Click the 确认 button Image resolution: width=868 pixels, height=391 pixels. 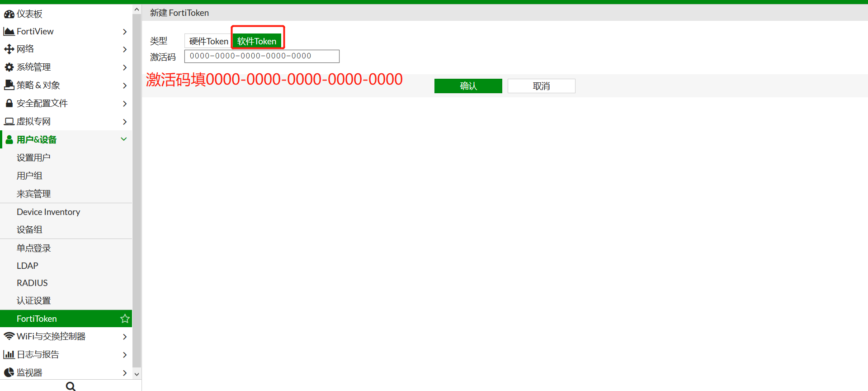pos(468,86)
